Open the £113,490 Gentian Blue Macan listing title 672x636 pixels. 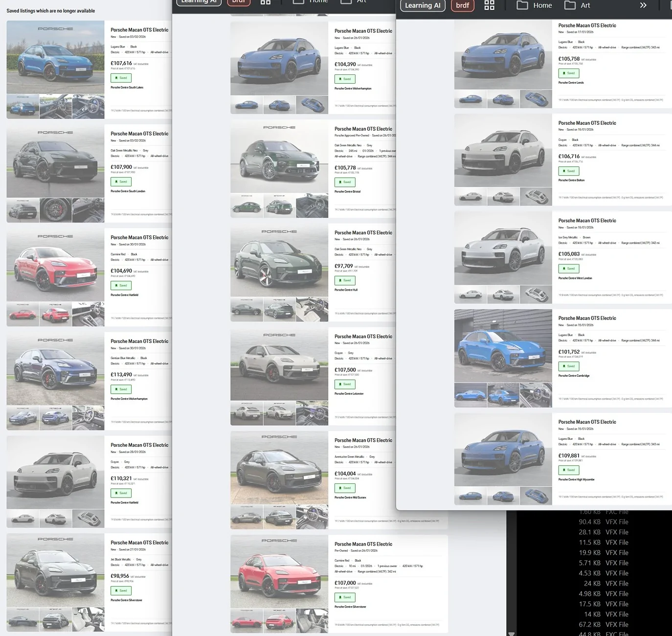coord(139,341)
